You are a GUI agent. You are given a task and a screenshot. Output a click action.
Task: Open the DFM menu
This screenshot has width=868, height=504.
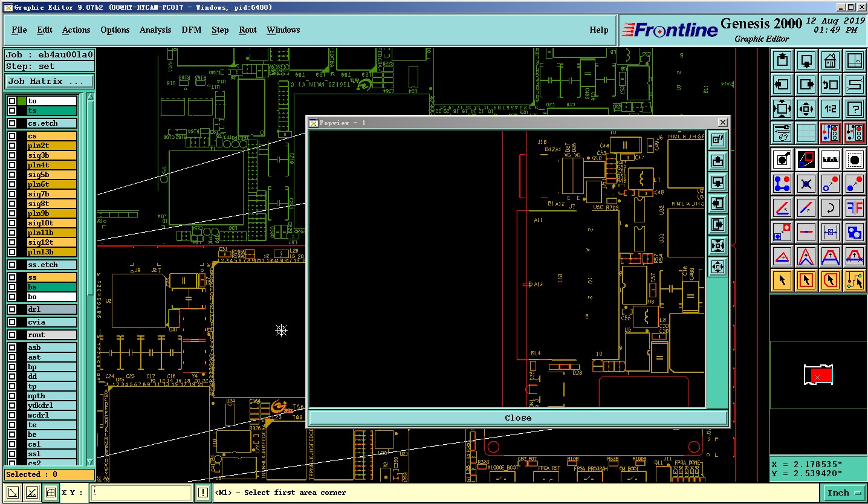[191, 30]
